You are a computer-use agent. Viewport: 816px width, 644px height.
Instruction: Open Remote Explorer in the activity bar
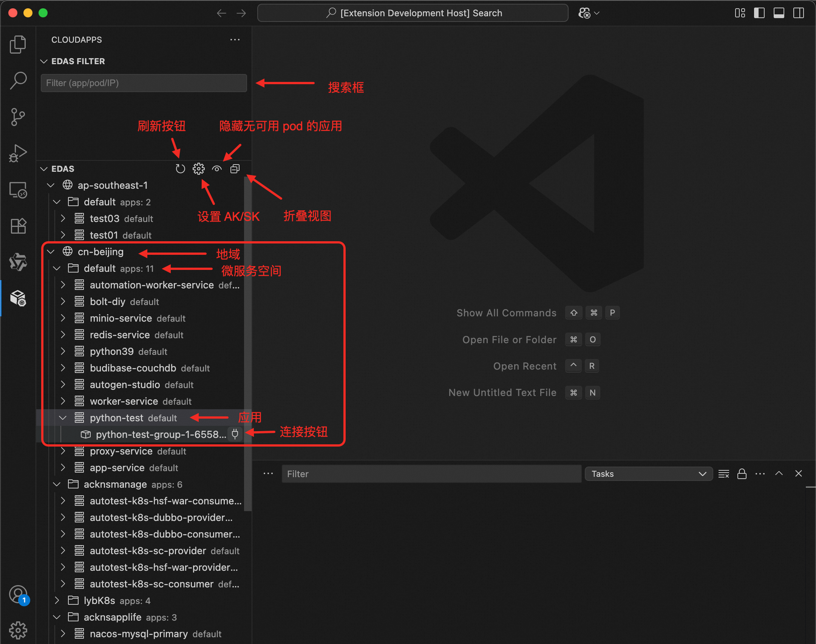18,190
